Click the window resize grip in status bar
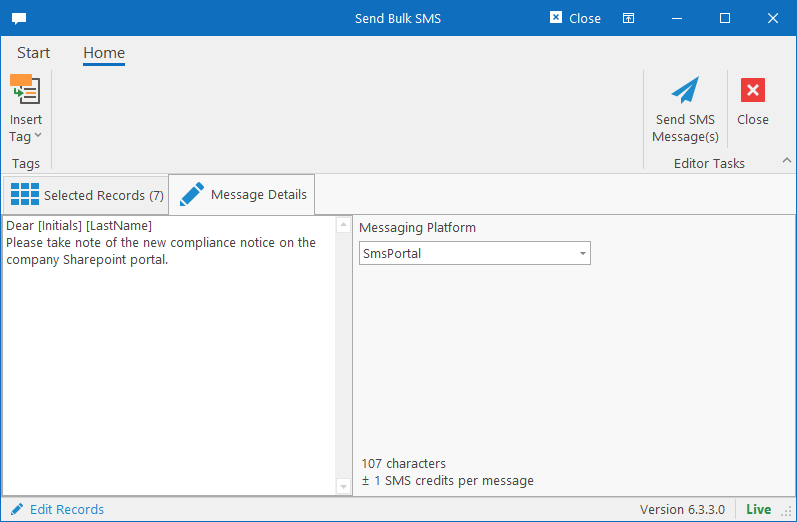This screenshot has width=797, height=522. [x=787, y=512]
